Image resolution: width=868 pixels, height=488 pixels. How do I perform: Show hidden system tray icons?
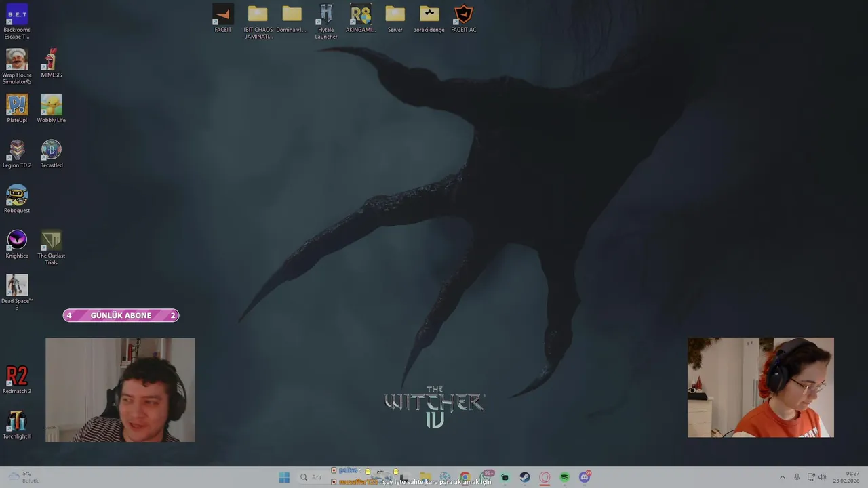(x=782, y=477)
